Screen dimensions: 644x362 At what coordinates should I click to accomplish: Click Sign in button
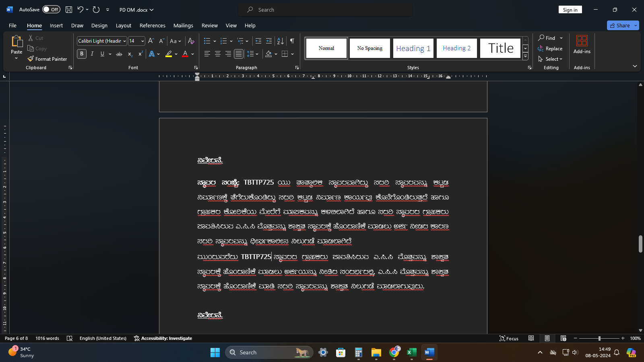tap(570, 10)
